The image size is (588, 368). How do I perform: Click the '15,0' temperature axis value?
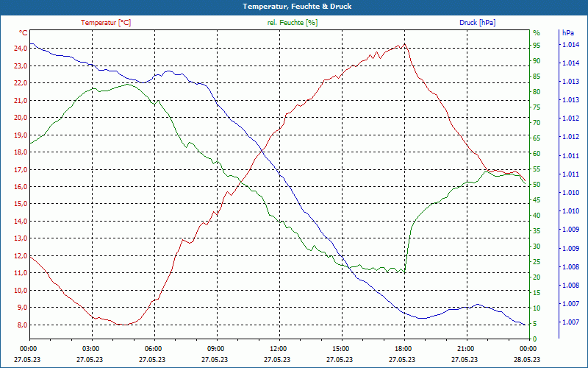[x=21, y=204]
